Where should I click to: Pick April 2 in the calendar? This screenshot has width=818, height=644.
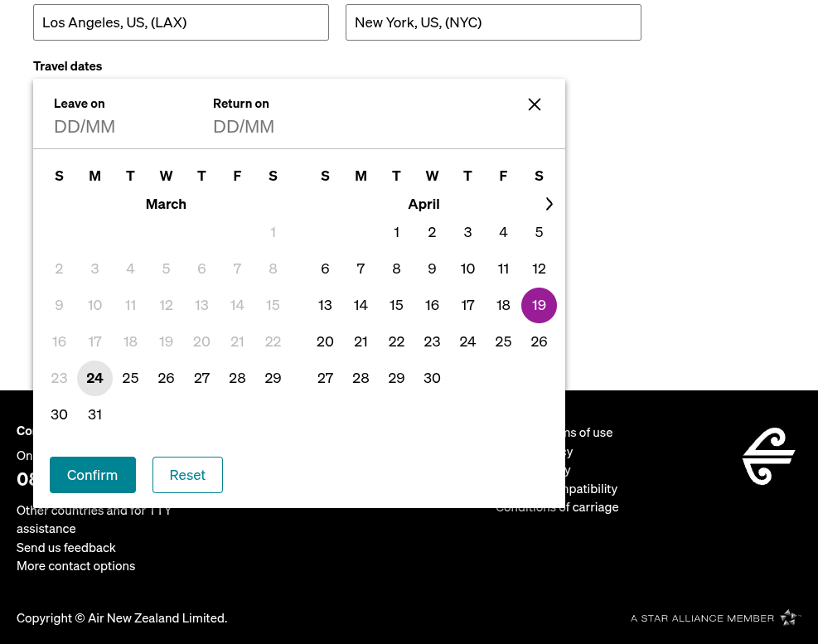click(x=432, y=232)
